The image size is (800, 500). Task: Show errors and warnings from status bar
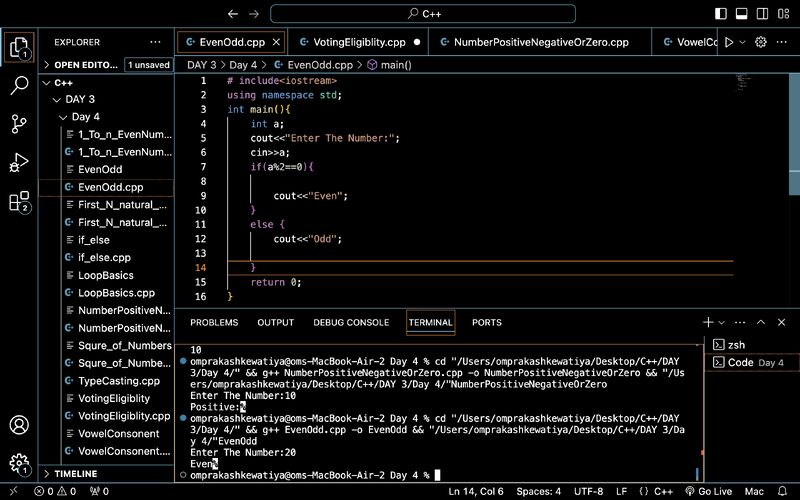[55, 491]
